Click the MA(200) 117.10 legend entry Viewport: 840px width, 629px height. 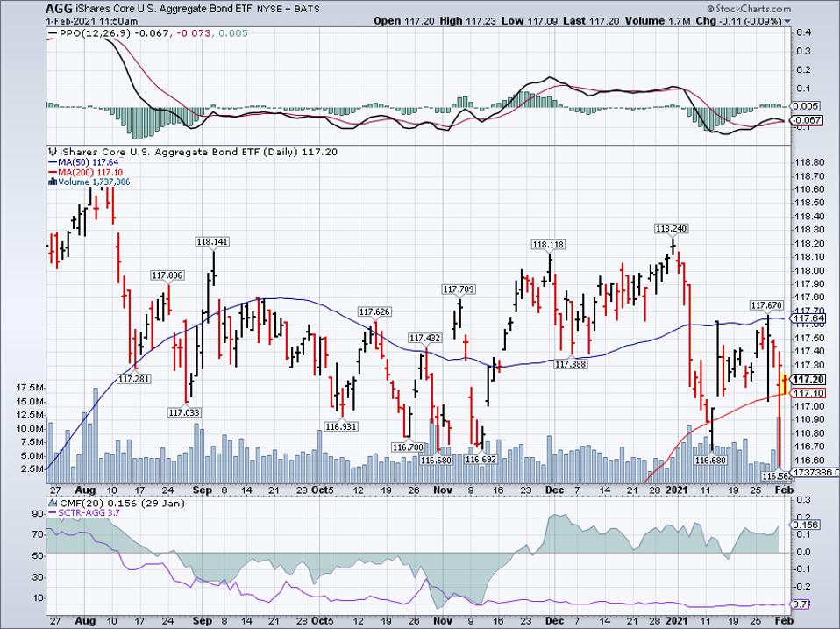point(90,173)
